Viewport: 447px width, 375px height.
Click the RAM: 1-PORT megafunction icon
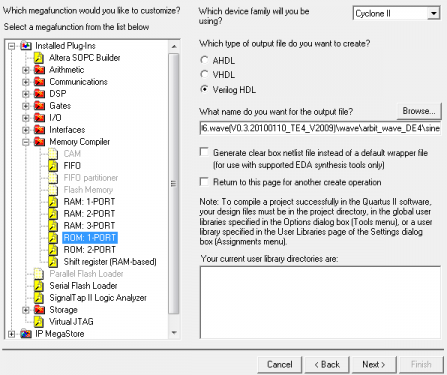click(53, 202)
